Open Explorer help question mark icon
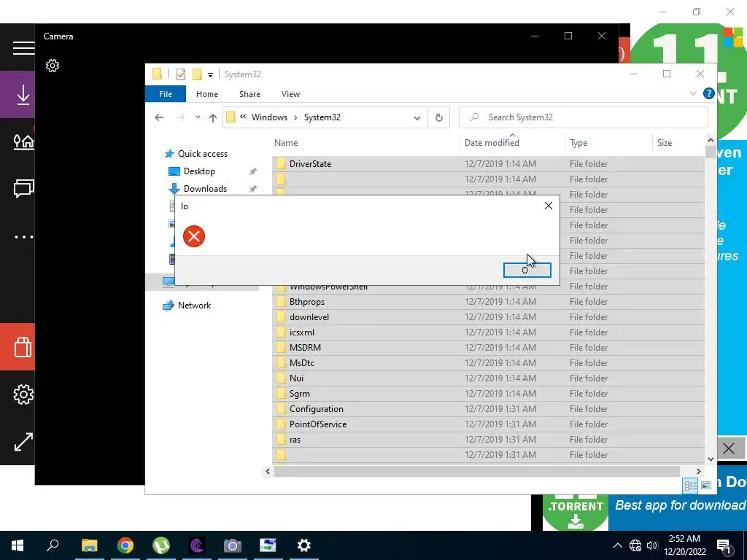 pos(709,94)
